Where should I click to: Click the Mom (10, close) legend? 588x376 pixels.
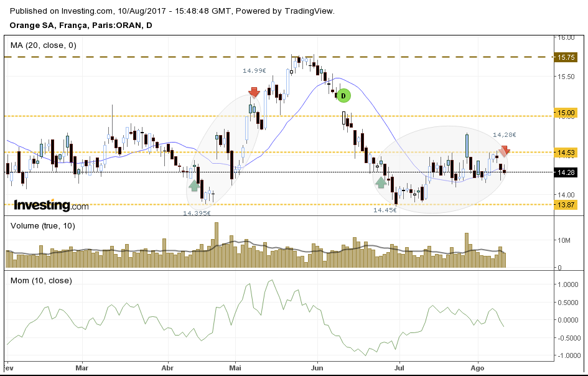tap(41, 281)
